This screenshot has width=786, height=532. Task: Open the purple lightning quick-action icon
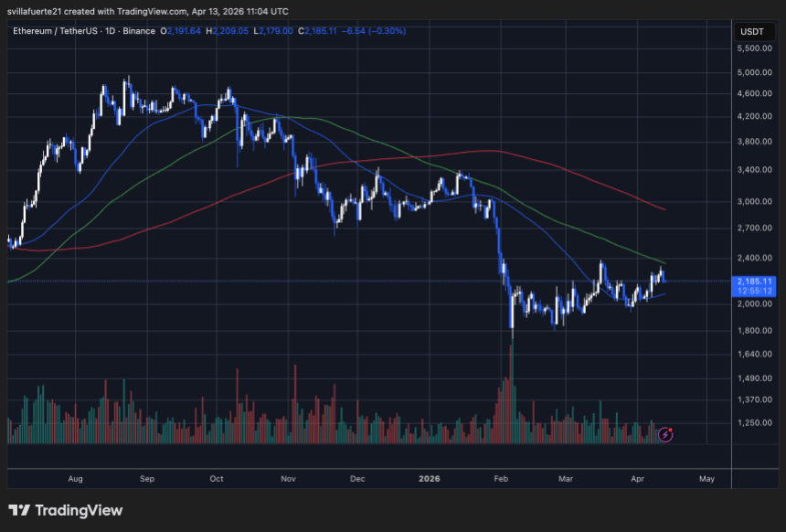tap(664, 435)
